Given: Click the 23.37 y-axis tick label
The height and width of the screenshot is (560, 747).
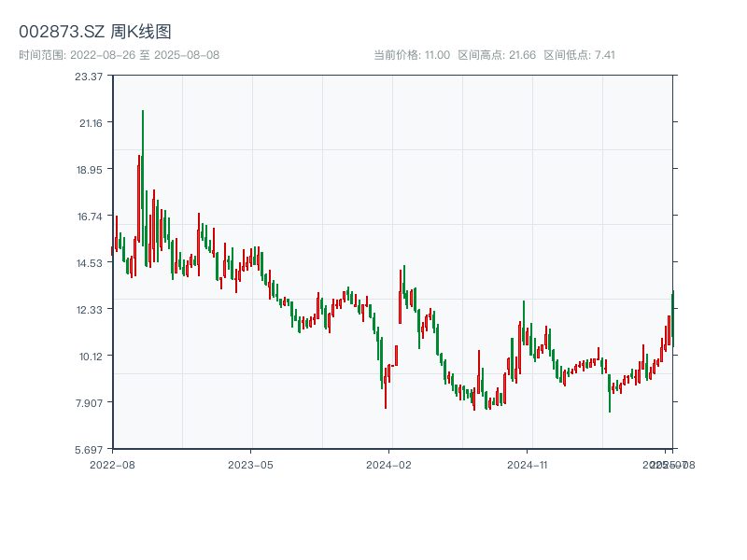Looking at the screenshot, I should 89,77.
